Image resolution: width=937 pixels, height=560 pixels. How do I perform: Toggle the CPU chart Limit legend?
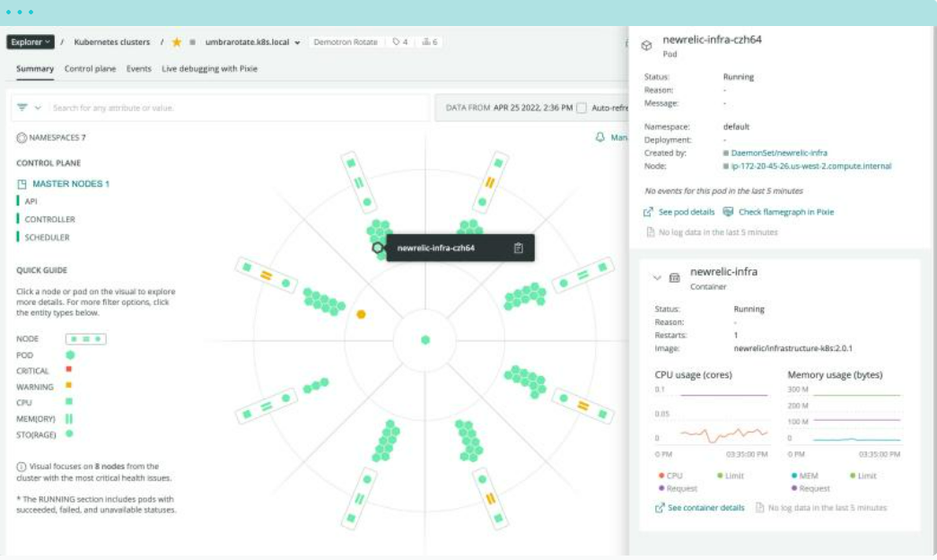pyautogui.click(x=731, y=476)
